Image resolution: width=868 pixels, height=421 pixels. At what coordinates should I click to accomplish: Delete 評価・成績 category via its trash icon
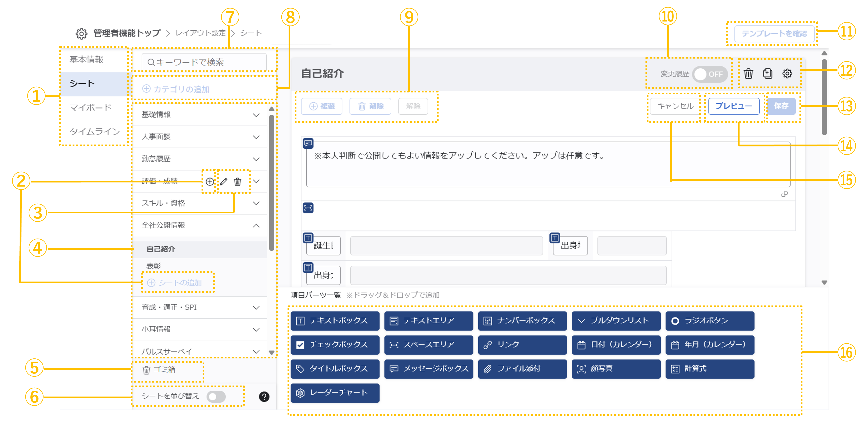(x=237, y=182)
